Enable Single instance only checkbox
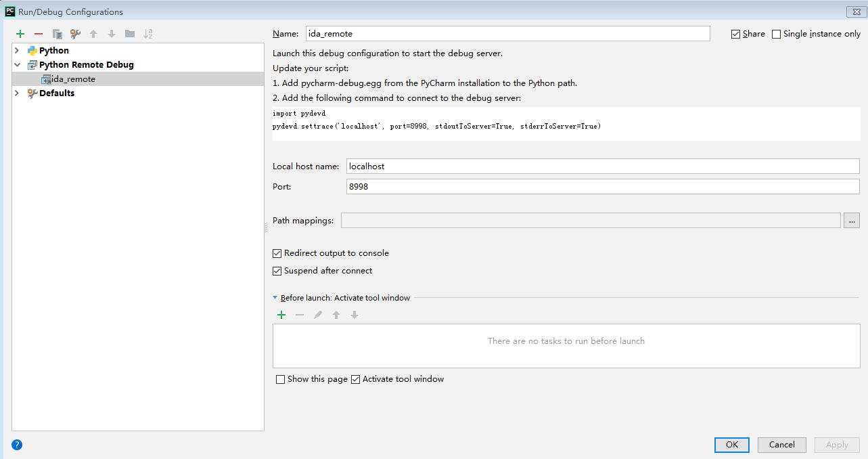The width and height of the screenshot is (868, 459). pyautogui.click(x=776, y=34)
